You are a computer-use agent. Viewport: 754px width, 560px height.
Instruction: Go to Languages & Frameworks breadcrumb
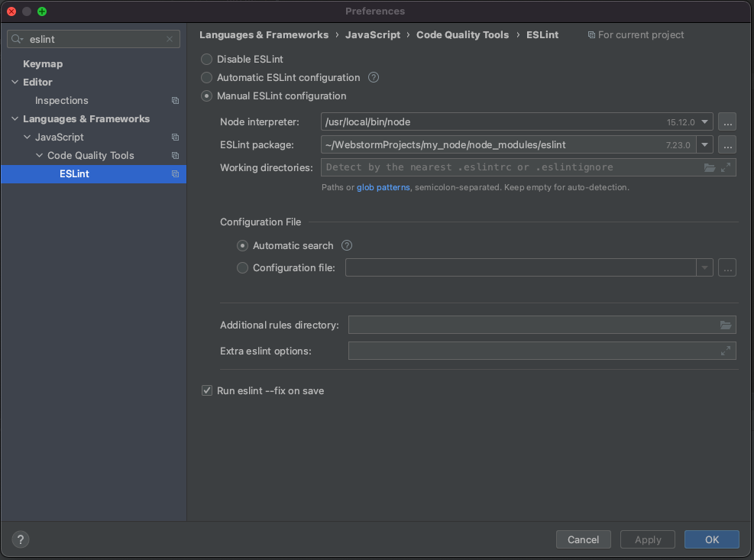pyautogui.click(x=264, y=34)
